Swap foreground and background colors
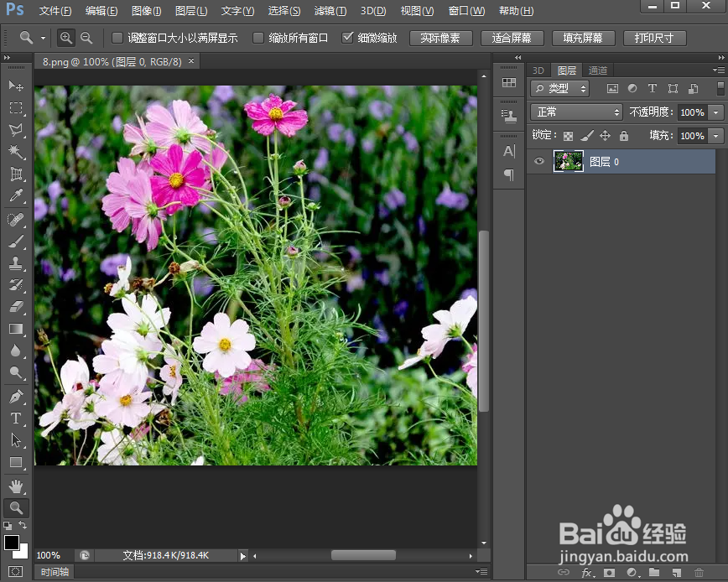 [23, 525]
